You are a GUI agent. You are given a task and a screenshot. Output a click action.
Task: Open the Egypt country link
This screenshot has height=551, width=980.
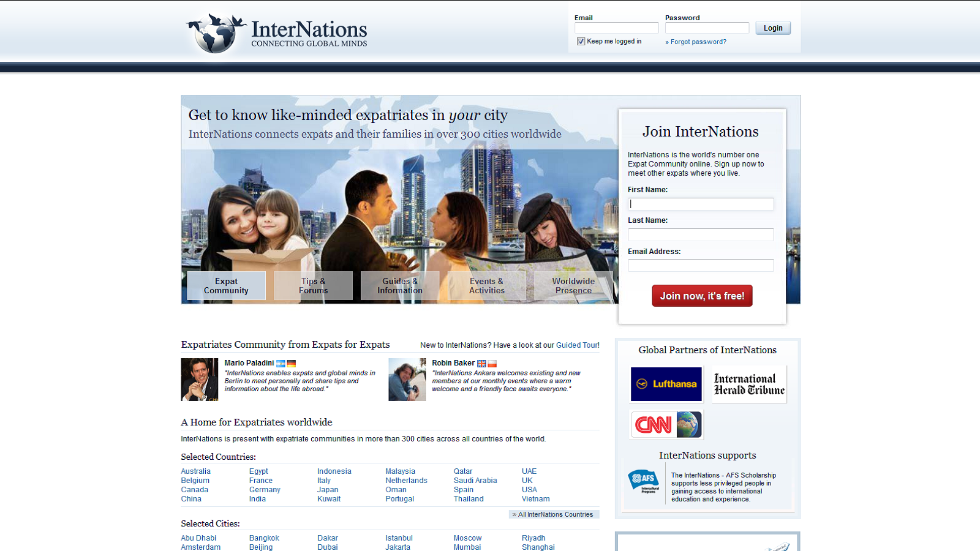pyautogui.click(x=258, y=471)
